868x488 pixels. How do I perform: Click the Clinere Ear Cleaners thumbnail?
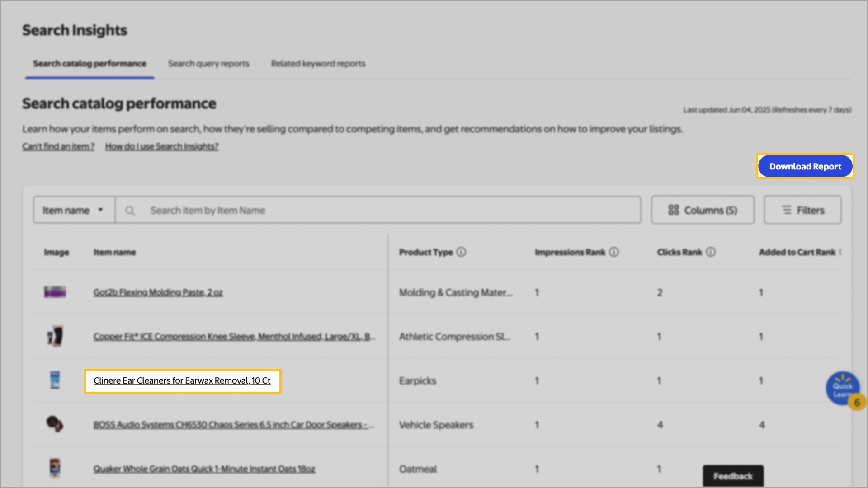coord(55,380)
